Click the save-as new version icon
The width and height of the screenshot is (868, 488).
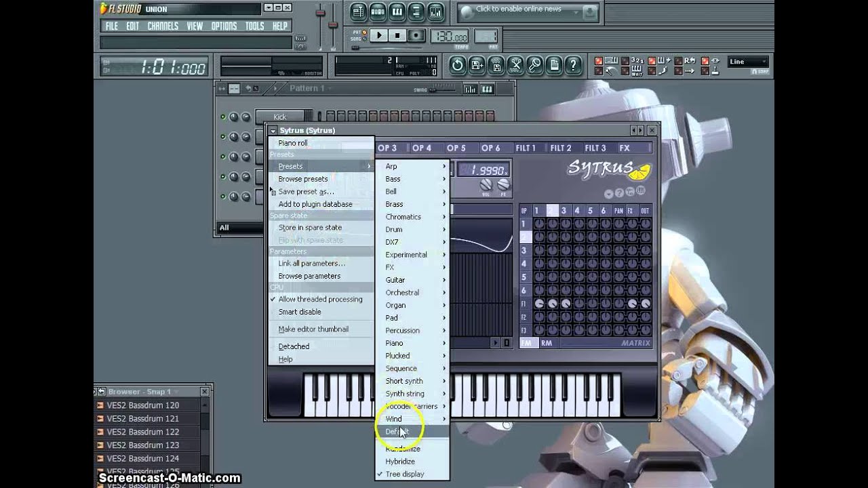pyautogui.click(x=477, y=65)
